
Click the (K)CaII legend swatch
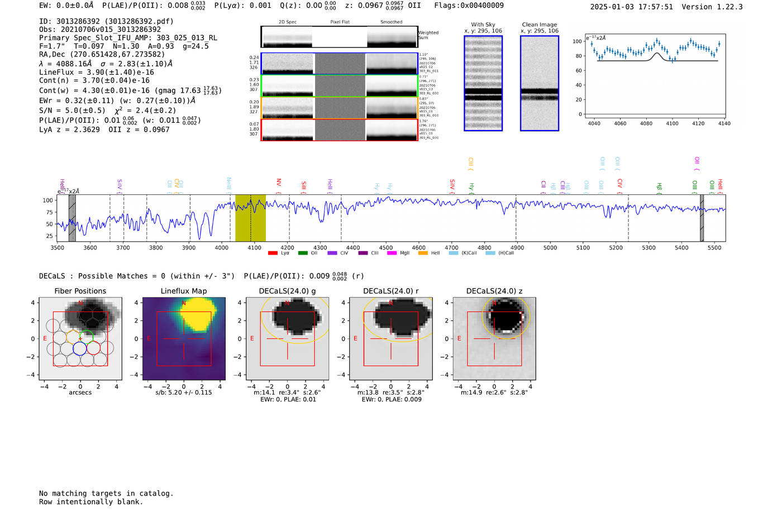point(453,253)
